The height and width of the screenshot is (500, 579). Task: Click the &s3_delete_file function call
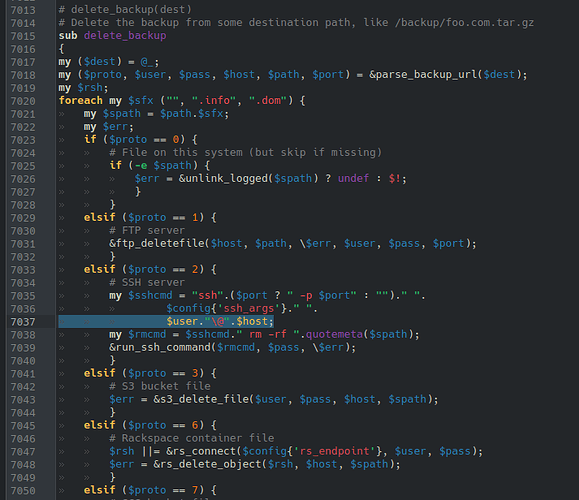click(x=201, y=399)
